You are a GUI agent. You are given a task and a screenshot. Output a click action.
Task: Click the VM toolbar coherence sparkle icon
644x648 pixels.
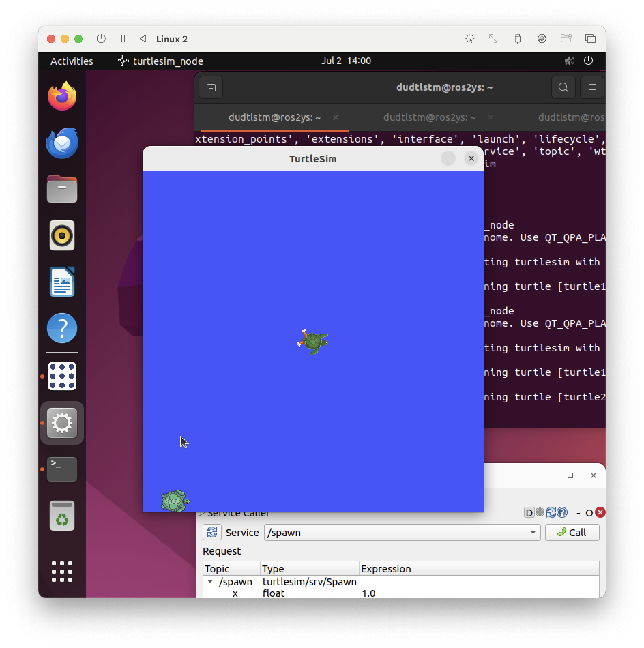click(x=470, y=39)
